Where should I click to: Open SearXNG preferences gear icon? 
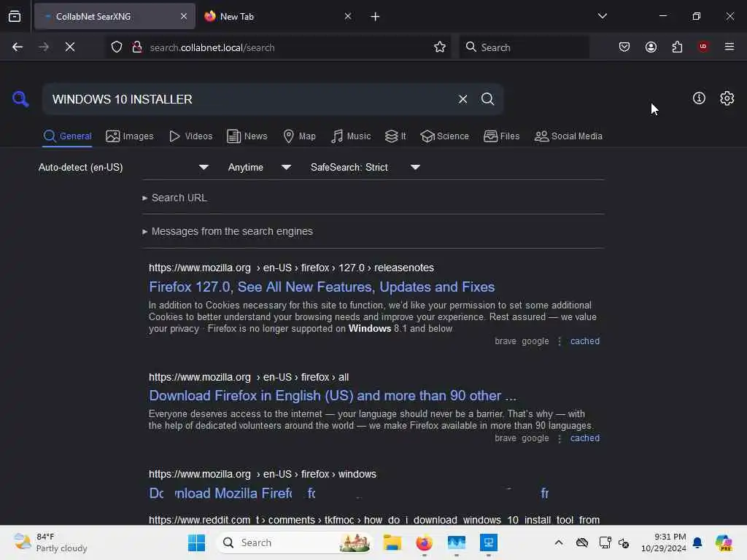(727, 98)
